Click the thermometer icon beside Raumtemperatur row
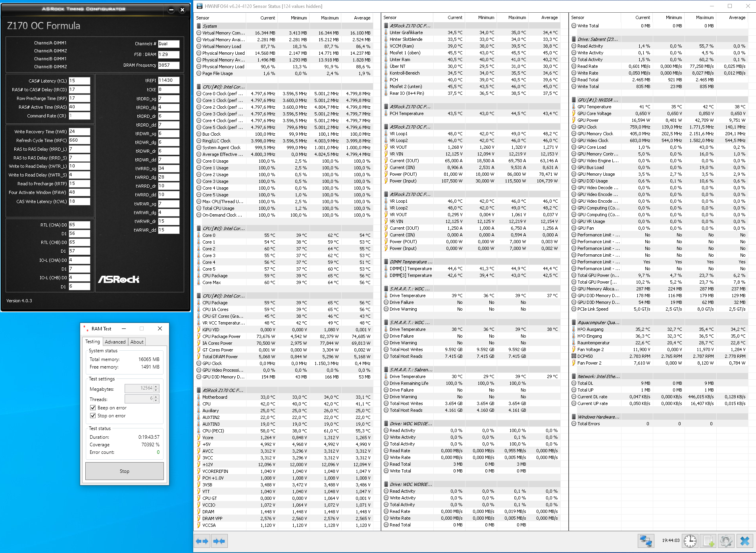This screenshot has height=553, width=756. (574, 343)
